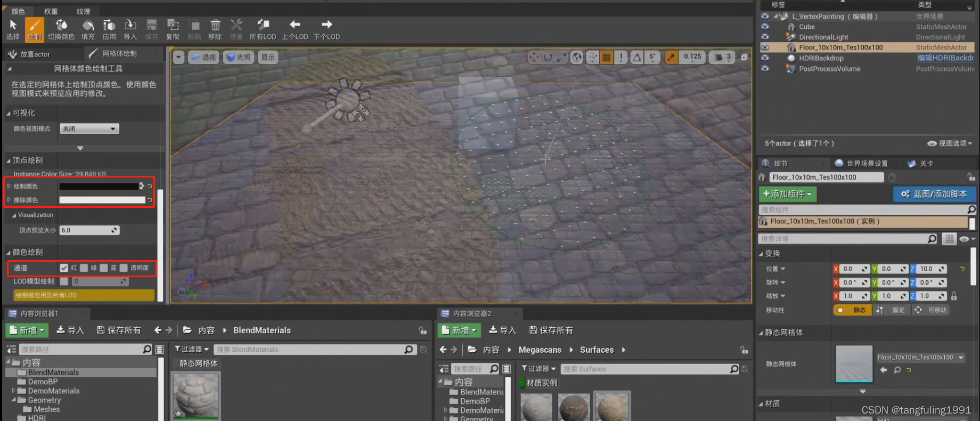This screenshot has width=980, height=421.
Task: Tick the LOD模型绘制 checkbox
Action: 64,281
